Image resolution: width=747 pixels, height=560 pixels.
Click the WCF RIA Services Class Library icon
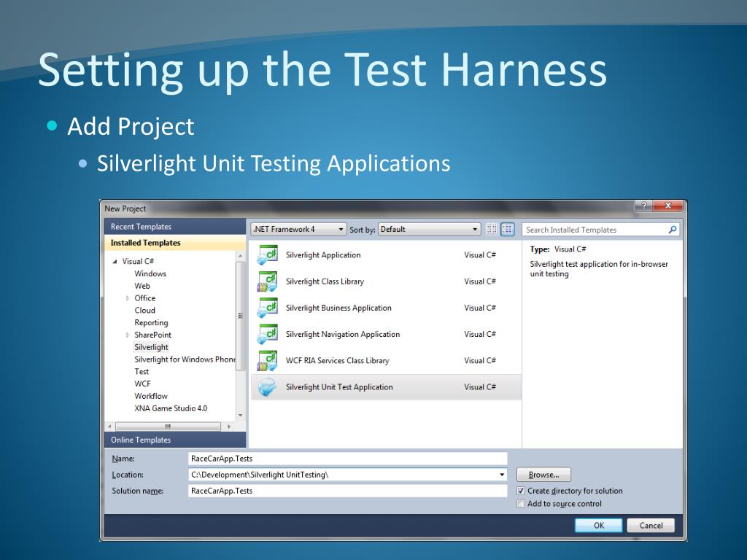point(267,361)
